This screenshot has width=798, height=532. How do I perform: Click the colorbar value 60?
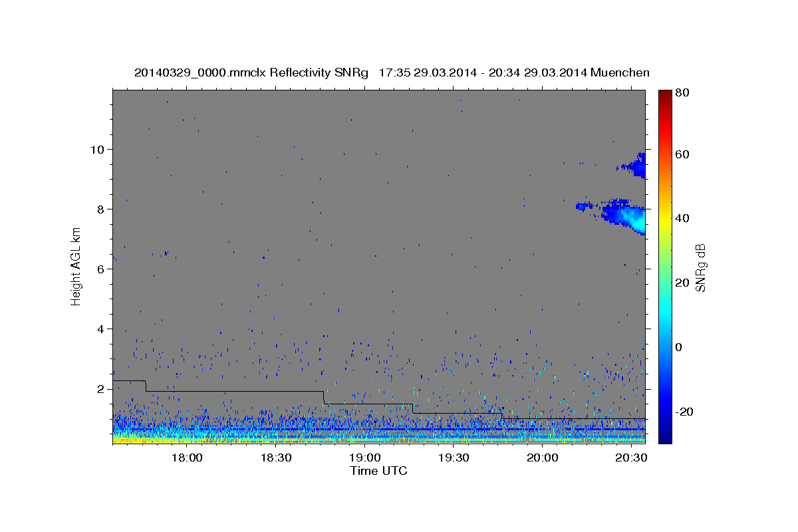click(682, 154)
